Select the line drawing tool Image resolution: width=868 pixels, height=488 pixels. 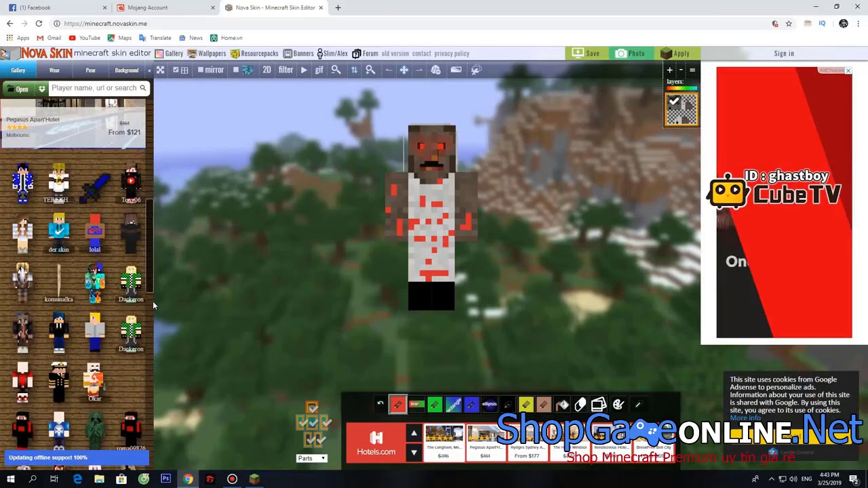coord(416,405)
